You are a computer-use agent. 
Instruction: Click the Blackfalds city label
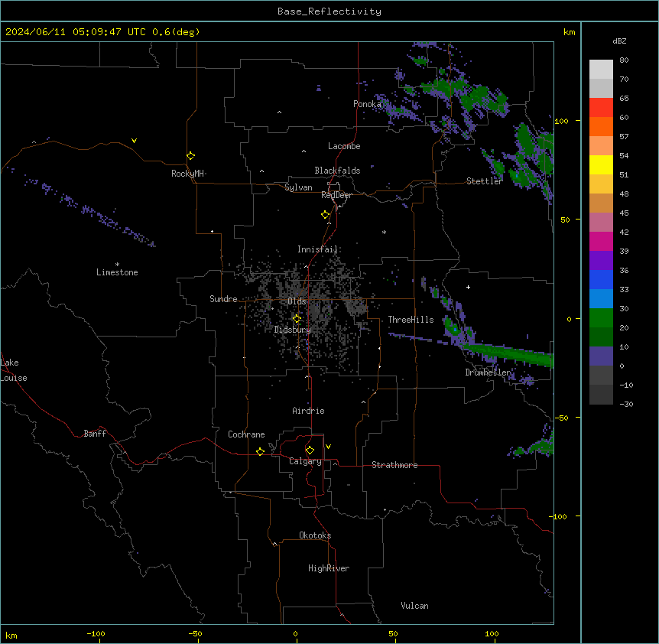(337, 171)
